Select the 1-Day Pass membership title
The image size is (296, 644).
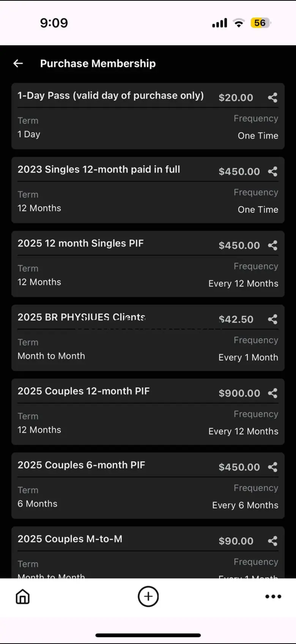click(x=110, y=95)
